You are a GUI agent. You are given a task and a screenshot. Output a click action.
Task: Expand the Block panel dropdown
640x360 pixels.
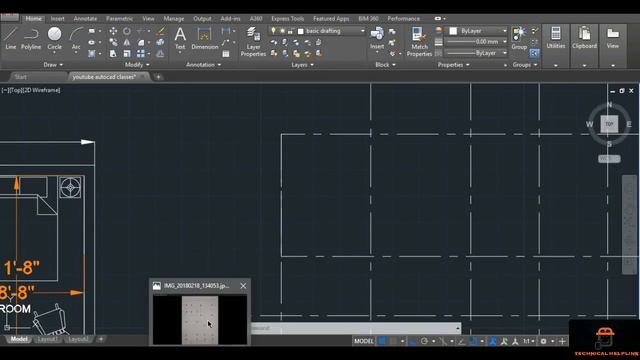[x=385, y=64]
